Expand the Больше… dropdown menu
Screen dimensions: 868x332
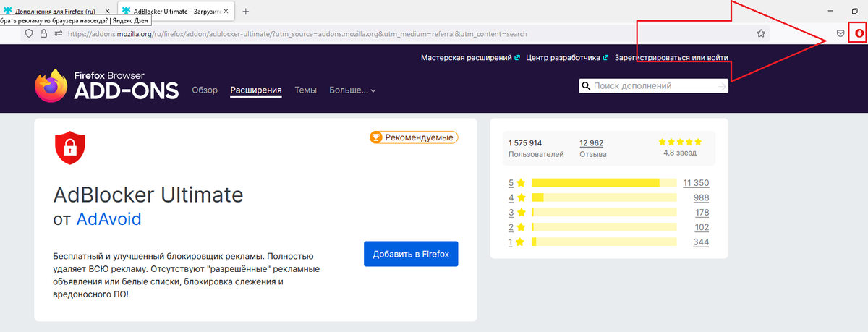click(x=353, y=90)
